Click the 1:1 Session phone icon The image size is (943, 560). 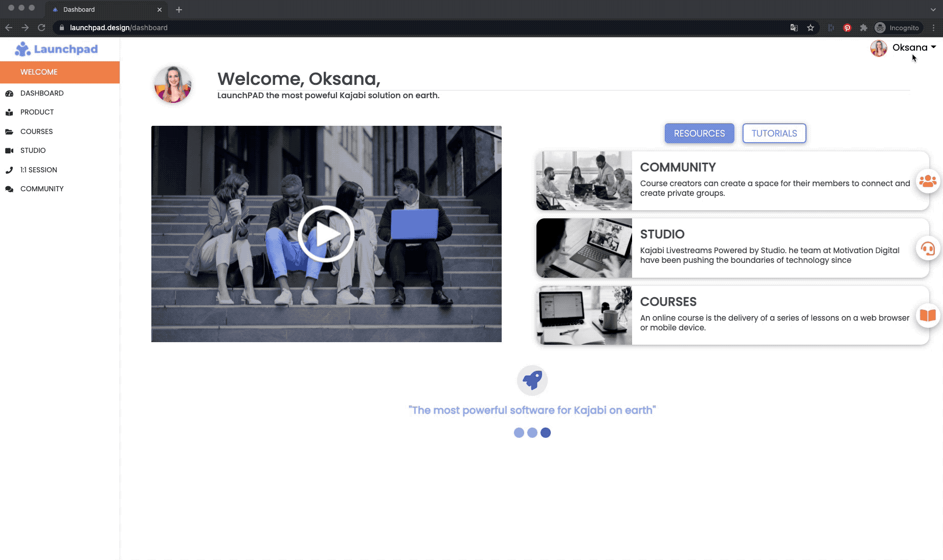point(9,170)
